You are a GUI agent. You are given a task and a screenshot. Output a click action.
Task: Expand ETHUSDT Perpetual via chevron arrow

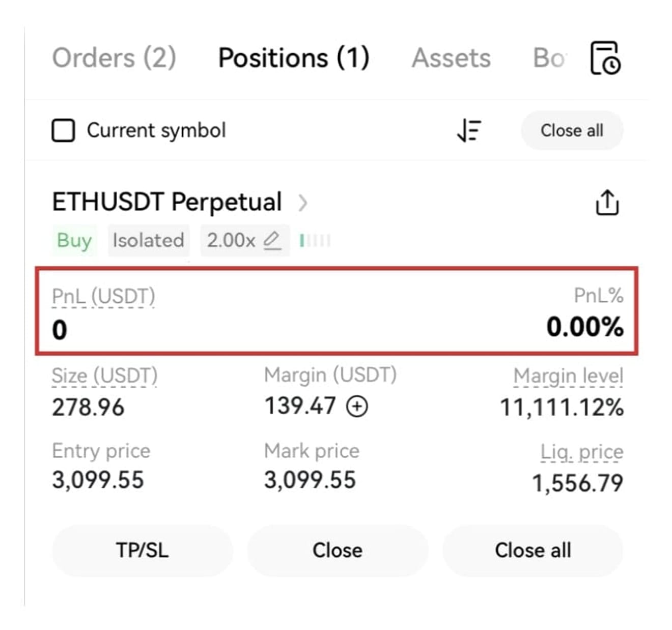(x=302, y=203)
